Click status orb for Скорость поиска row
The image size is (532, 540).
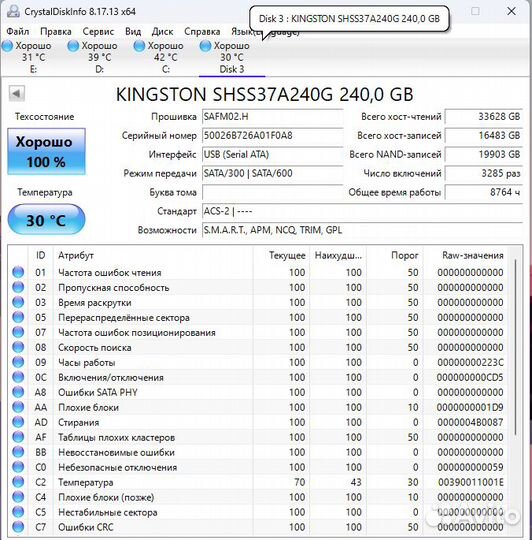tap(18, 347)
